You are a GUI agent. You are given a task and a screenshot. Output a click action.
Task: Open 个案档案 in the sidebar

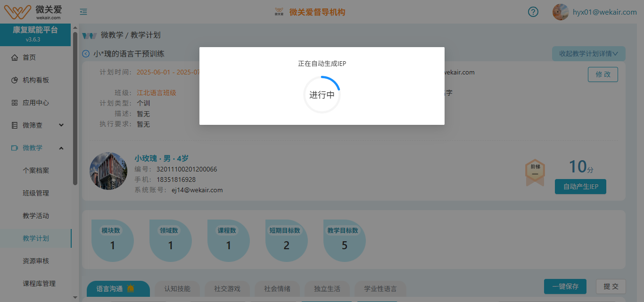coord(36,171)
